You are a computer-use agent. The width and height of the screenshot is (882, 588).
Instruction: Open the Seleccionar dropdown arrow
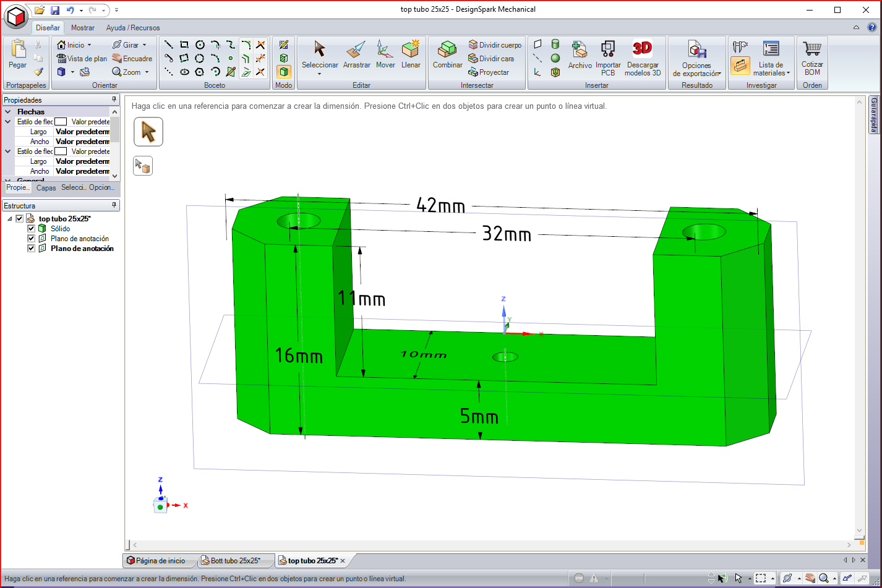click(x=320, y=74)
